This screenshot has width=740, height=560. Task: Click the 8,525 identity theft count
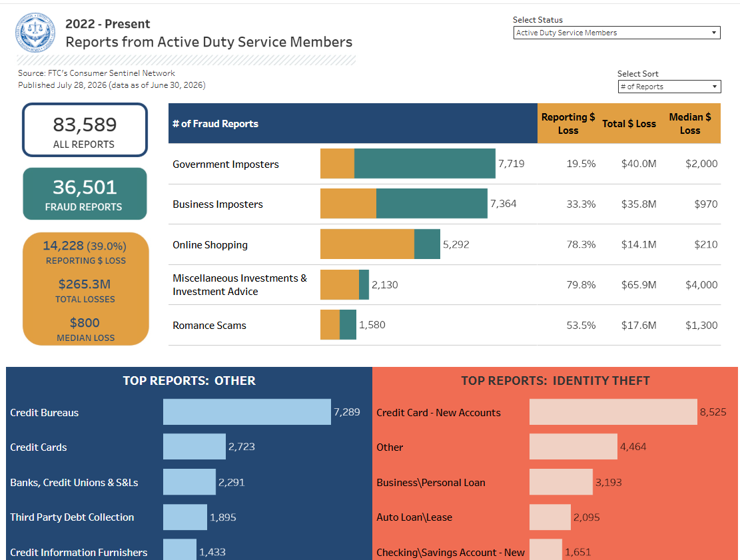pyautogui.click(x=713, y=412)
